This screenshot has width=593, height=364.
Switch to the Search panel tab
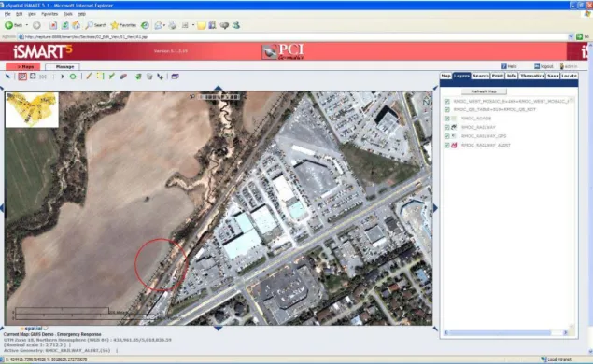[480, 76]
